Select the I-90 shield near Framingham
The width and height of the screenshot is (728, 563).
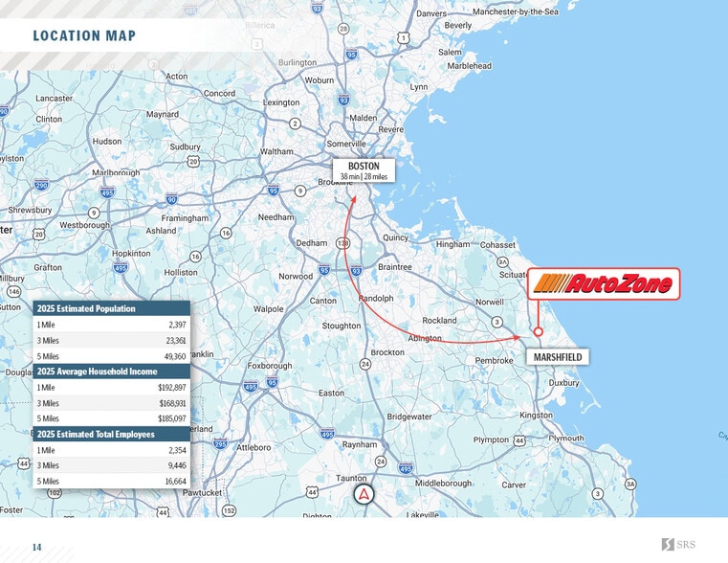[x=171, y=199]
